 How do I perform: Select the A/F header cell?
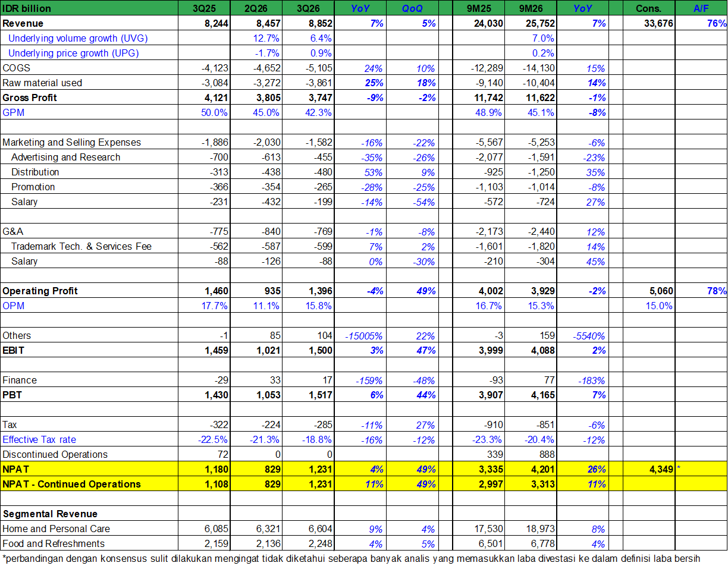click(x=701, y=8)
